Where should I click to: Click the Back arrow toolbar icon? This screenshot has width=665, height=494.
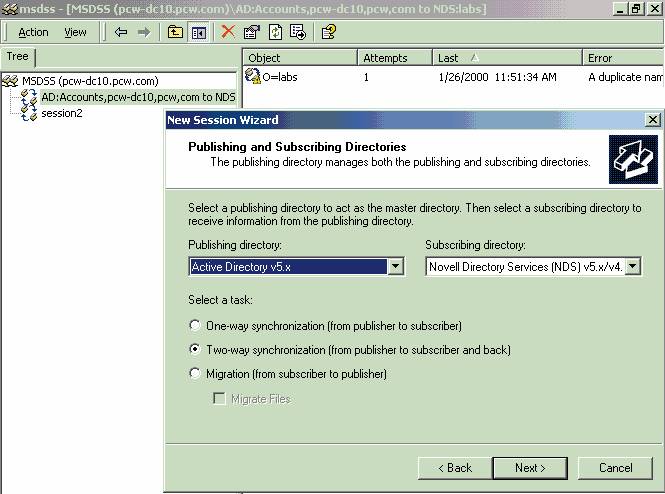[x=121, y=32]
